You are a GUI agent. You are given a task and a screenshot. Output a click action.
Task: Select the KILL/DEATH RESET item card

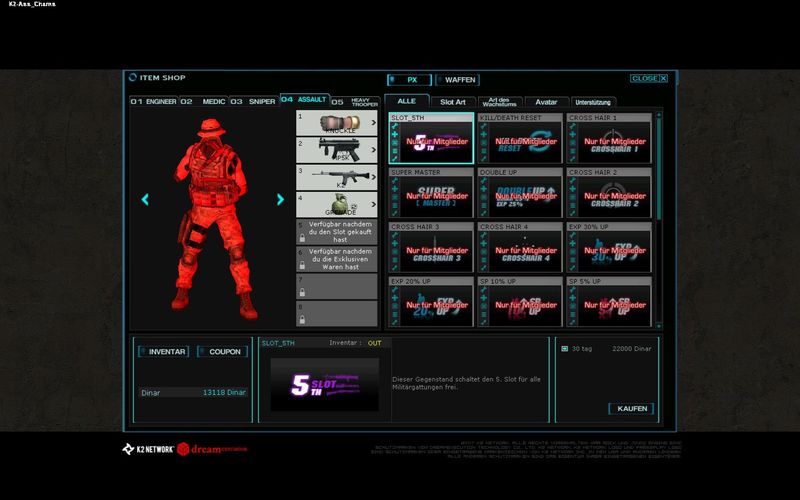click(520, 138)
